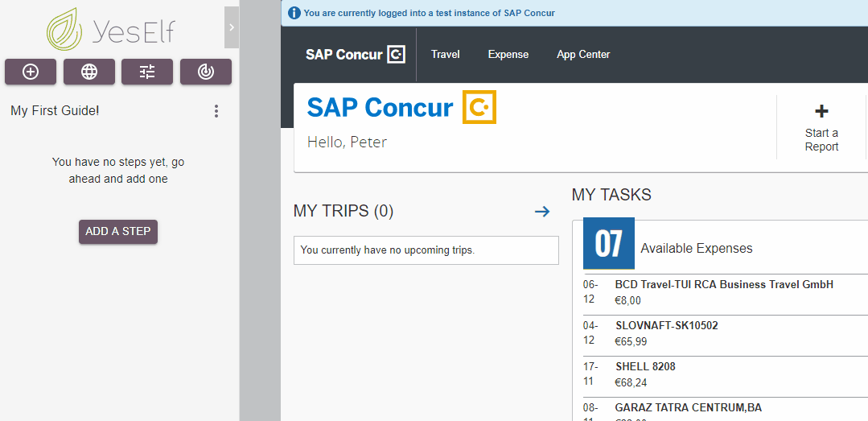This screenshot has height=421, width=868.
Task: Click Start a Report plus button
Action: pos(821,127)
